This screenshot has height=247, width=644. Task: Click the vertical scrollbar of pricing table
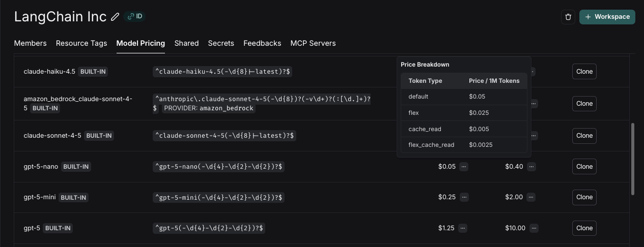click(633, 159)
